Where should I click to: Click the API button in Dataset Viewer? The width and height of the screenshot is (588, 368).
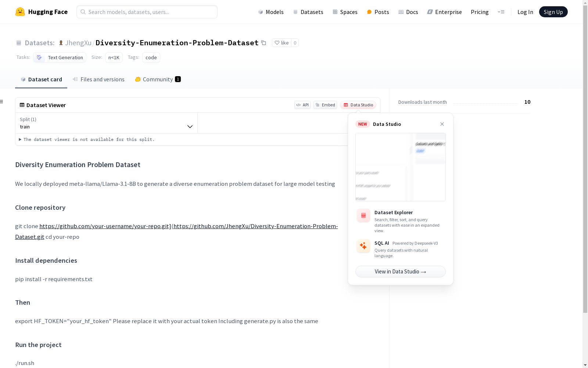point(302,105)
